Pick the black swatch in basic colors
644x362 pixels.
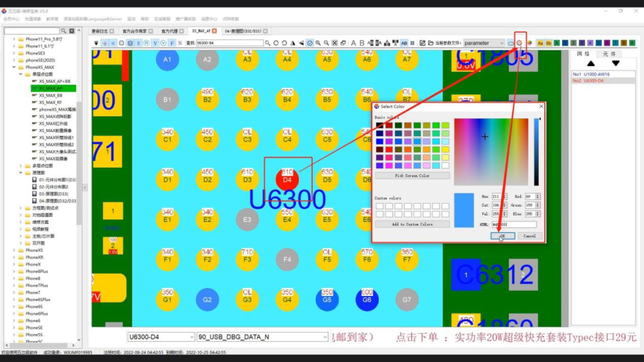coord(379,125)
